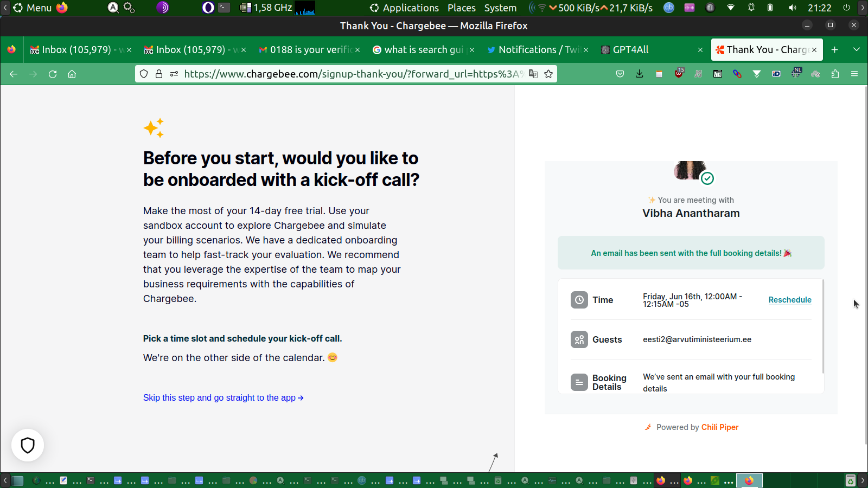
Task: Close the Thank You - Chargebee tab
Action: [814, 50]
